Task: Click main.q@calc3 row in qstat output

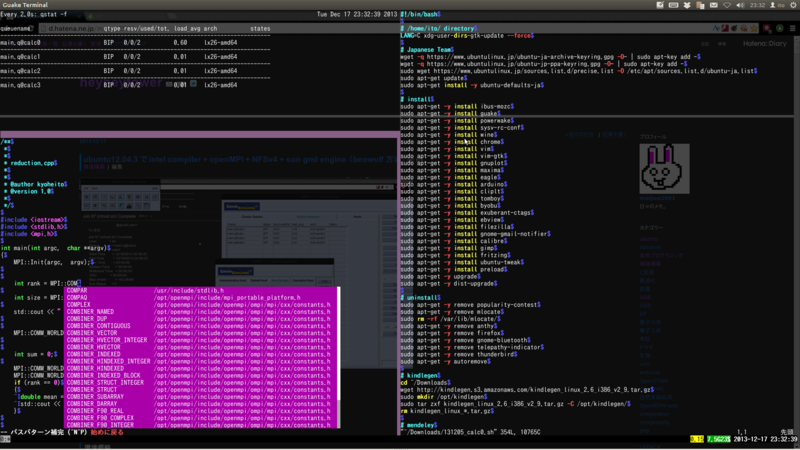Action: [x=119, y=85]
